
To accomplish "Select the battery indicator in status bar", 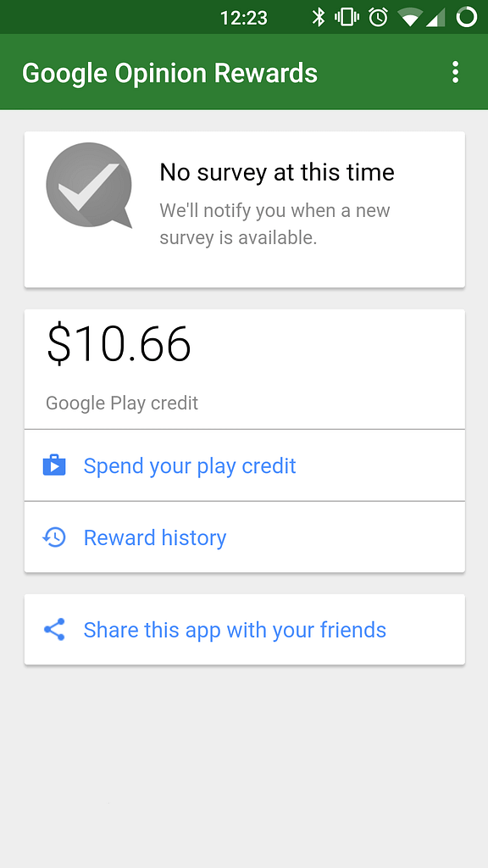I will pos(465,17).
